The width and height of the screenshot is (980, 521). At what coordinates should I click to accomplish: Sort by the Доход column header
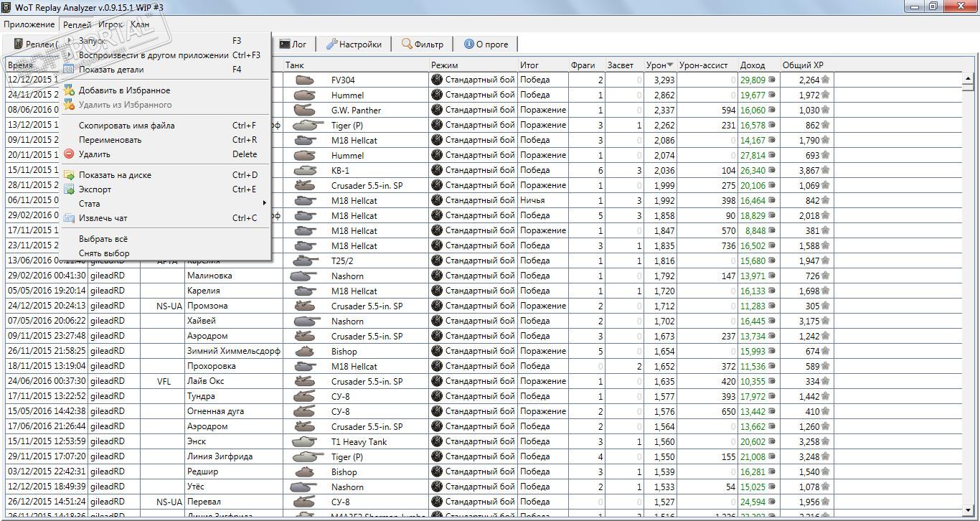(758, 65)
